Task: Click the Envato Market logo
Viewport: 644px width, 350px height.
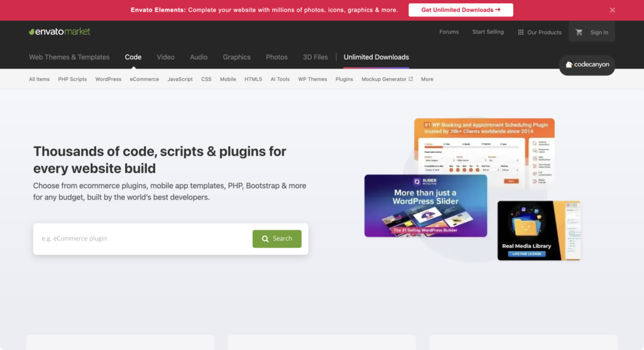Action: (x=60, y=31)
